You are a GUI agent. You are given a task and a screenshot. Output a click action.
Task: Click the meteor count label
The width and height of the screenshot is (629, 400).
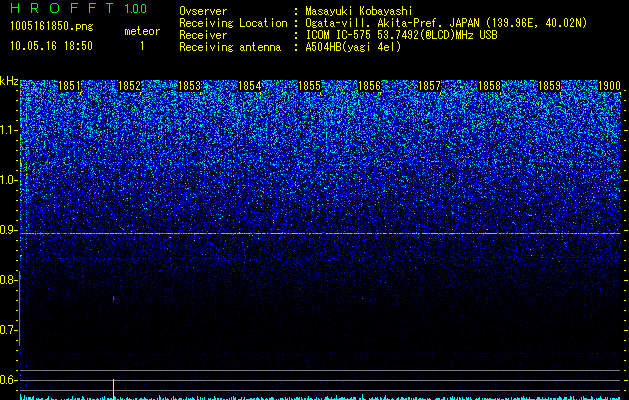(142, 31)
